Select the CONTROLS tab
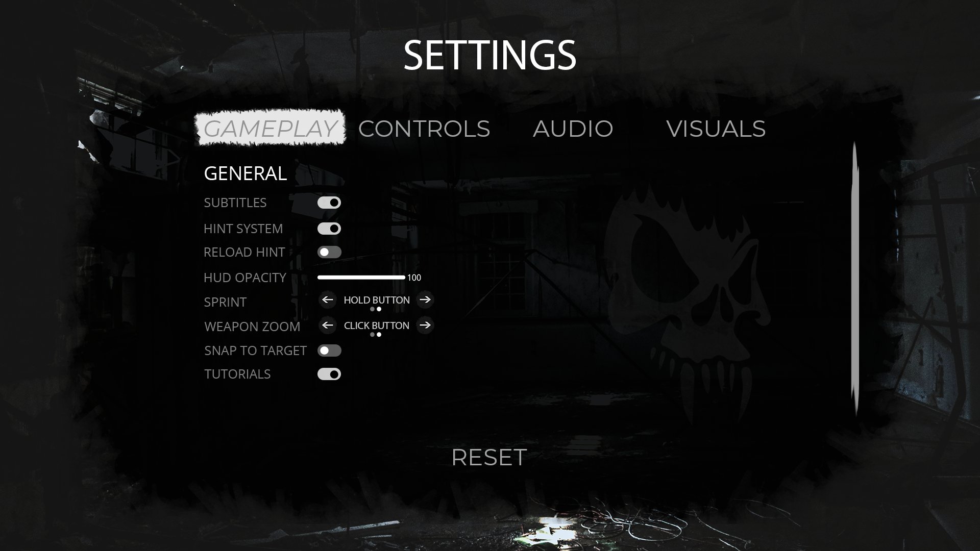980x551 pixels. point(424,128)
